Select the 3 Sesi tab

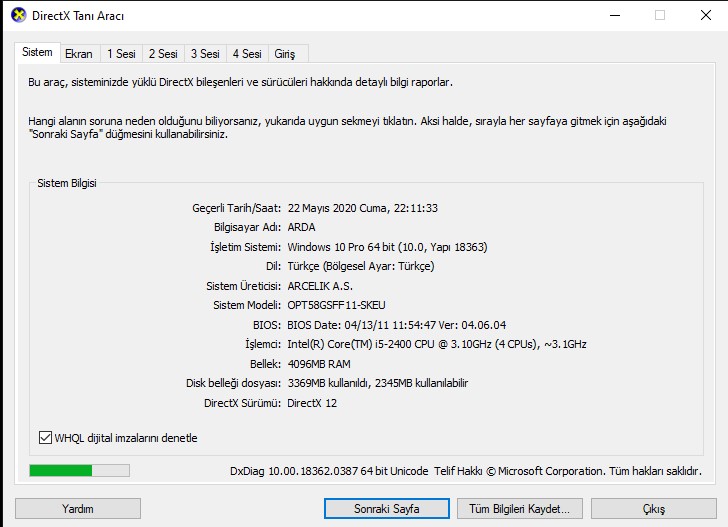tap(205, 54)
